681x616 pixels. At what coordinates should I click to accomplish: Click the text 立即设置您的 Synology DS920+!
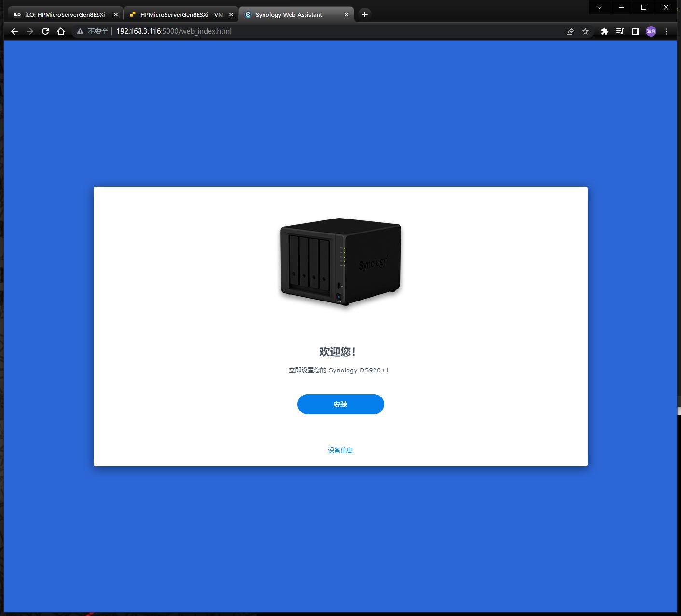(x=338, y=370)
